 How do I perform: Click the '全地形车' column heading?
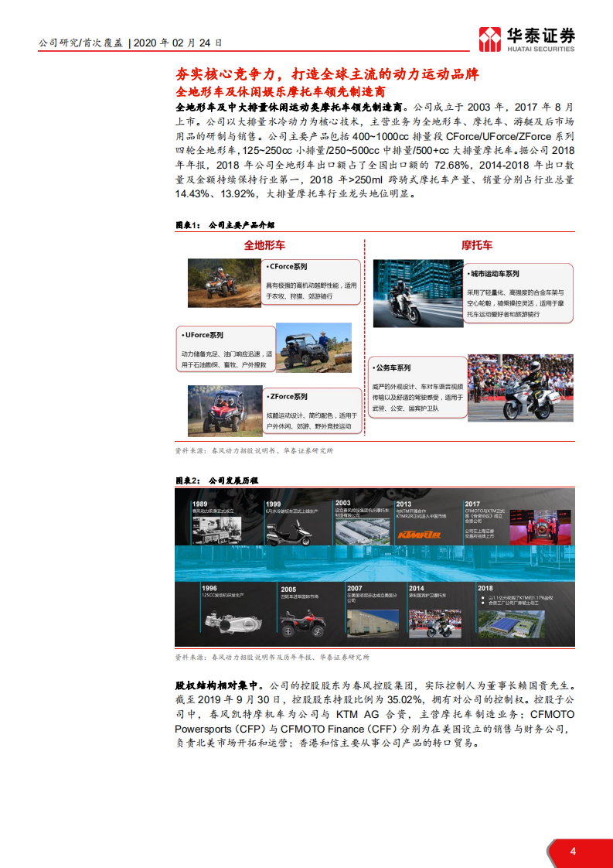point(264,245)
